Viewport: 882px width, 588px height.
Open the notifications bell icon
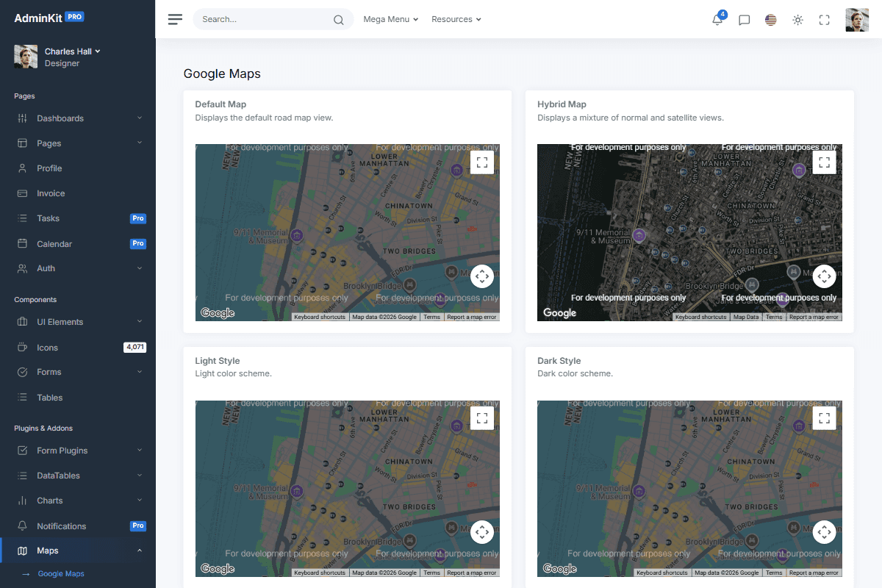pos(717,20)
